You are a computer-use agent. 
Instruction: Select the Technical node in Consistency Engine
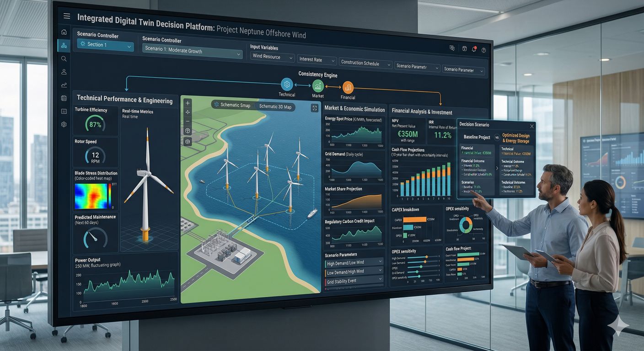pyautogui.click(x=287, y=84)
